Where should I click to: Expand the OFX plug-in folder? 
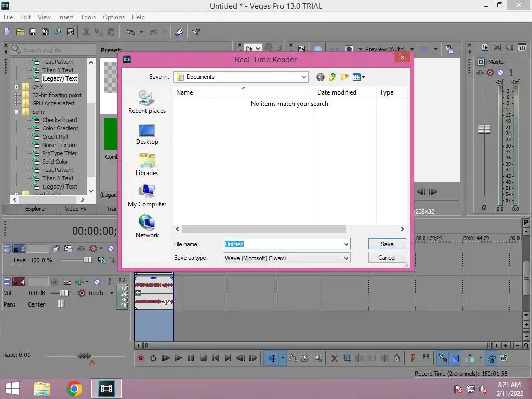(16, 87)
